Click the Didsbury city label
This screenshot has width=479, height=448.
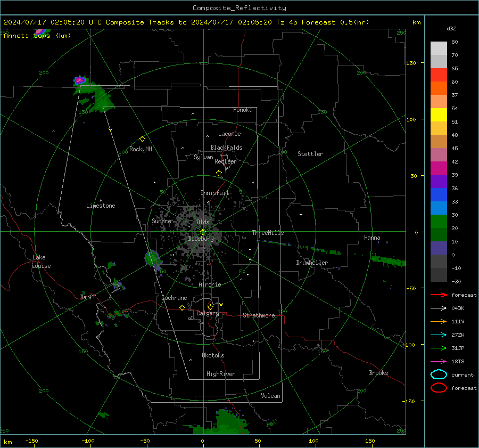pos(201,239)
